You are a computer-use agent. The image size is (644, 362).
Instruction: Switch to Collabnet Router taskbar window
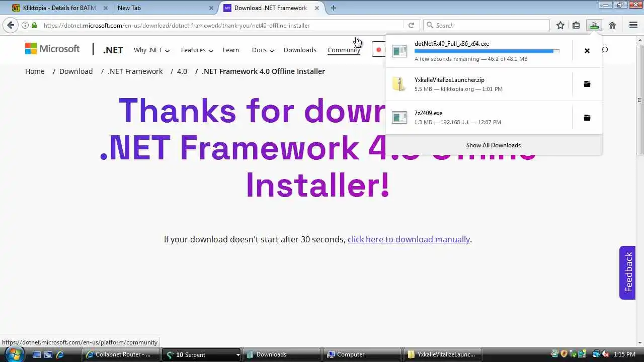click(120, 354)
